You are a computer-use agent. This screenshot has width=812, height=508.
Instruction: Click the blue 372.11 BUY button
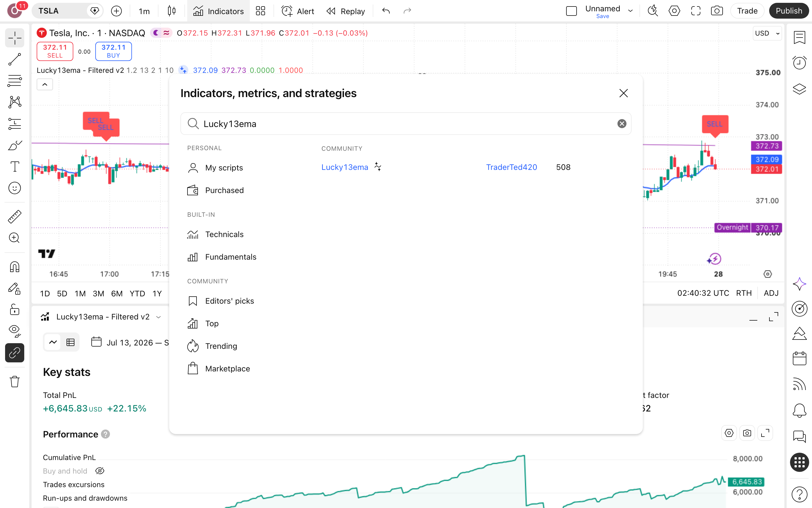pyautogui.click(x=113, y=51)
